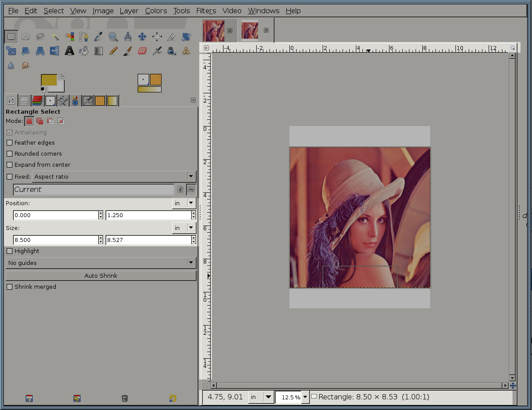
Task: Open the Layer menu
Action: [129, 11]
